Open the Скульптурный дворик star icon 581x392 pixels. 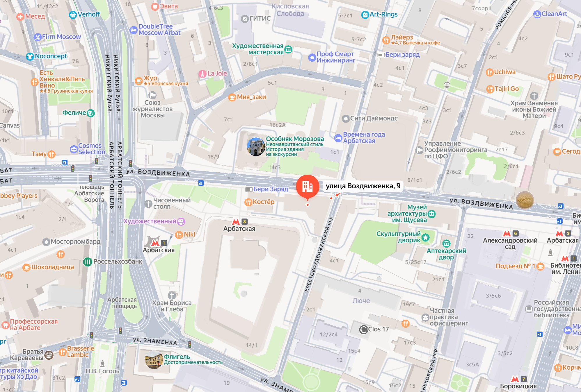[426, 237]
